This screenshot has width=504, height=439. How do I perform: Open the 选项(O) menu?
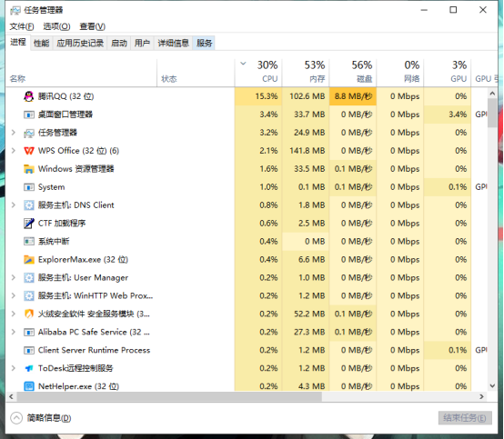point(56,26)
